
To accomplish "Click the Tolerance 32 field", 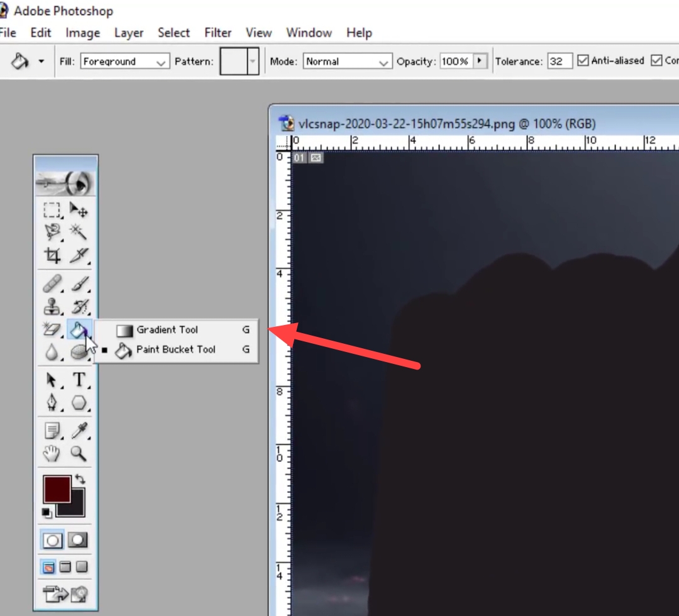I will pyautogui.click(x=560, y=62).
